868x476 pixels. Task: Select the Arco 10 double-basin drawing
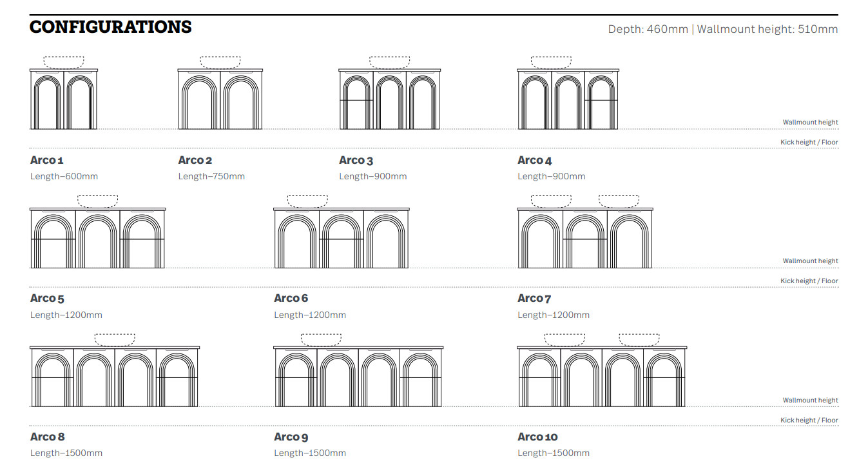point(601,377)
